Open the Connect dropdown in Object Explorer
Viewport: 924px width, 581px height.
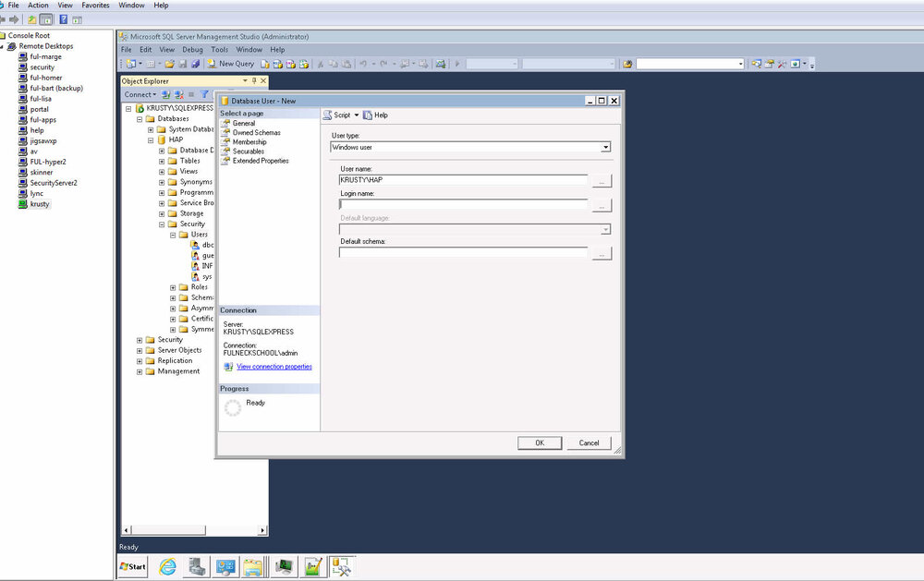coord(140,94)
